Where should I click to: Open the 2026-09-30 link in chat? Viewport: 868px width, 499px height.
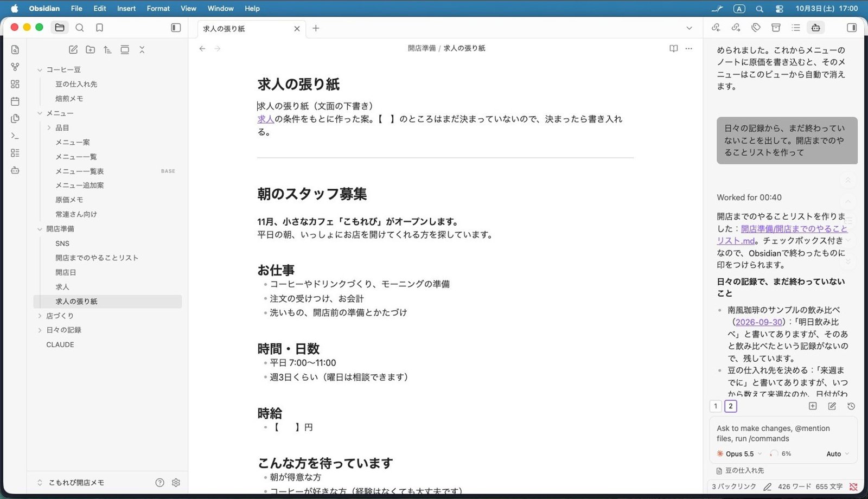click(x=758, y=322)
